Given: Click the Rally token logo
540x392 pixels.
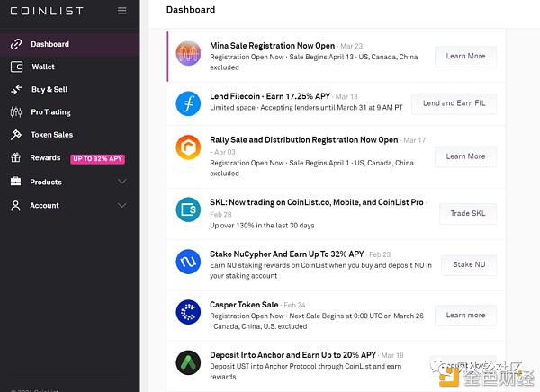Looking at the screenshot, I should pyautogui.click(x=188, y=147).
